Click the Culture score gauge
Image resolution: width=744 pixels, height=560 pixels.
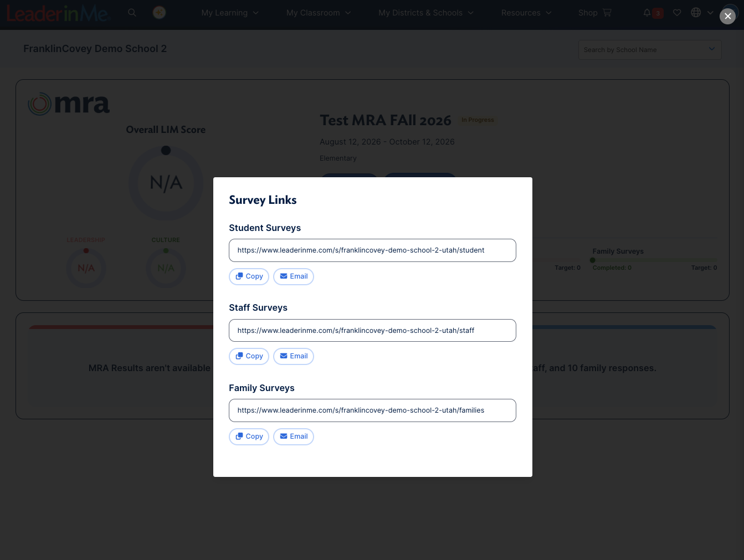[x=166, y=268]
